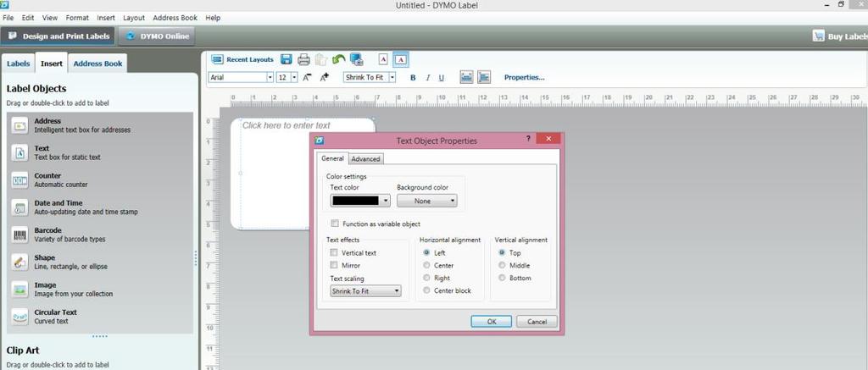The height and width of the screenshot is (370, 868).
Task: Click the increase font size icon
Action: [325, 77]
